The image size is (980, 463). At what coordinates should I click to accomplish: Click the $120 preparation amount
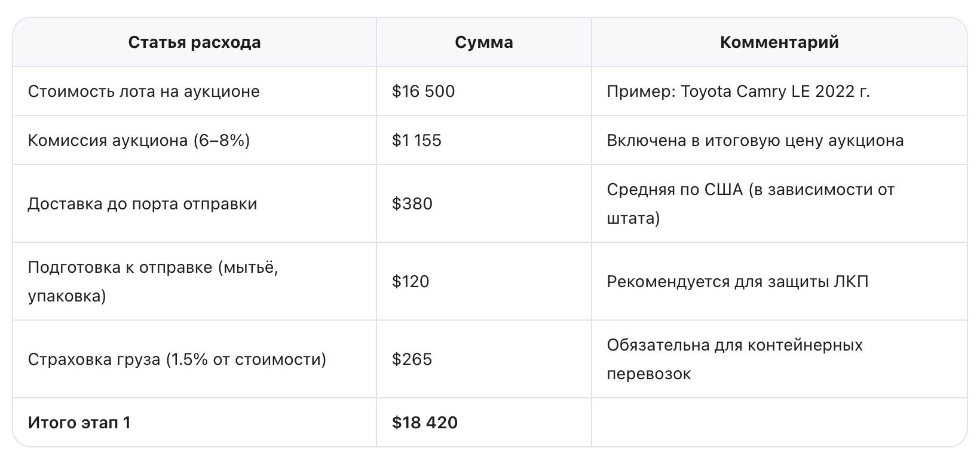tap(411, 282)
